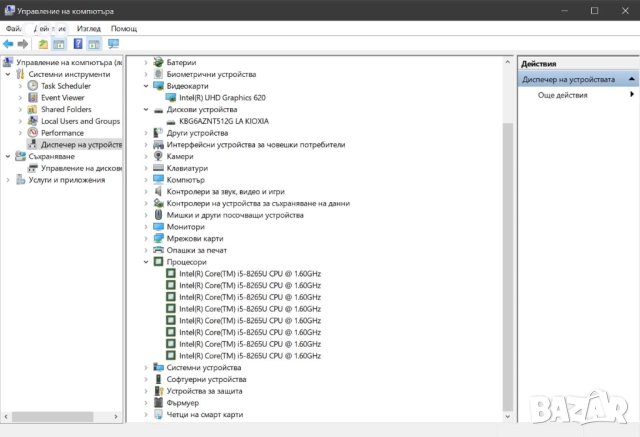Collapse the Диспечер на устройствата actions header

(631, 79)
